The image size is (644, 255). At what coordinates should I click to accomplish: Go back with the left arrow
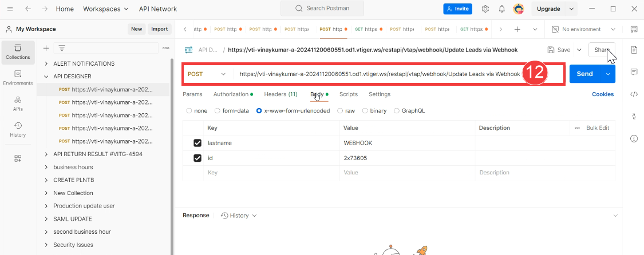coord(27,9)
